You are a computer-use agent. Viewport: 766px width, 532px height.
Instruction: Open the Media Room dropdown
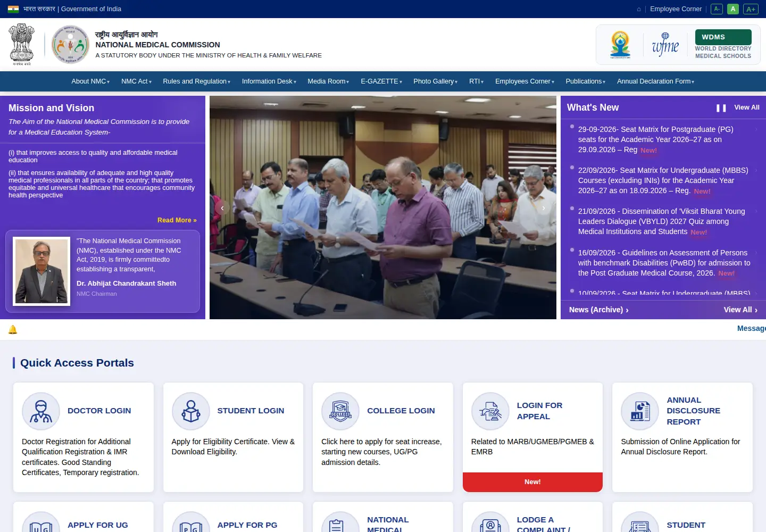point(328,81)
